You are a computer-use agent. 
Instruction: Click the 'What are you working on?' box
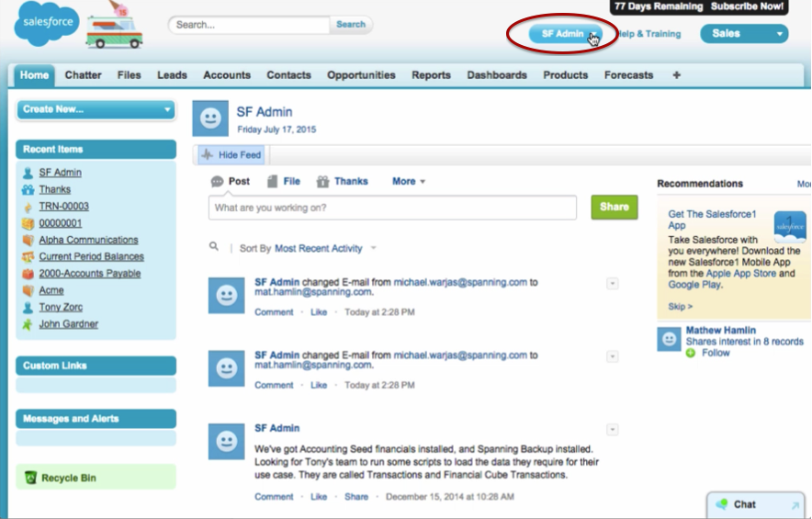(x=392, y=208)
